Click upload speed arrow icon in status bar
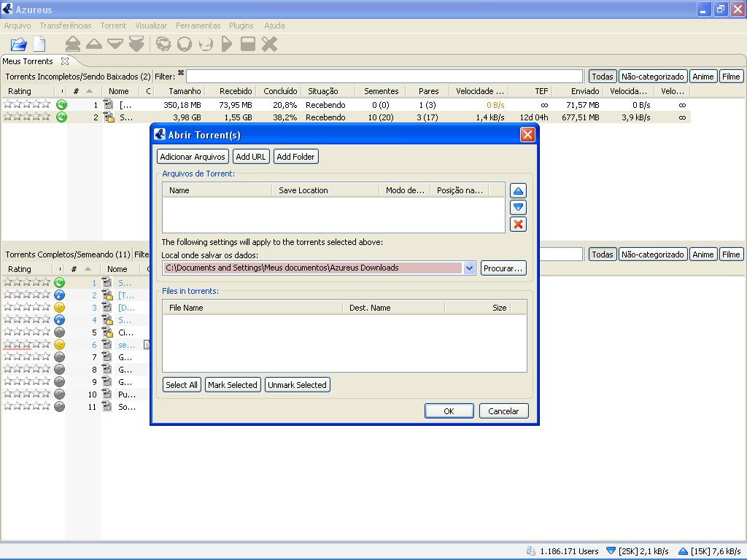This screenshot has width=747, height=560. click(683, 551)
